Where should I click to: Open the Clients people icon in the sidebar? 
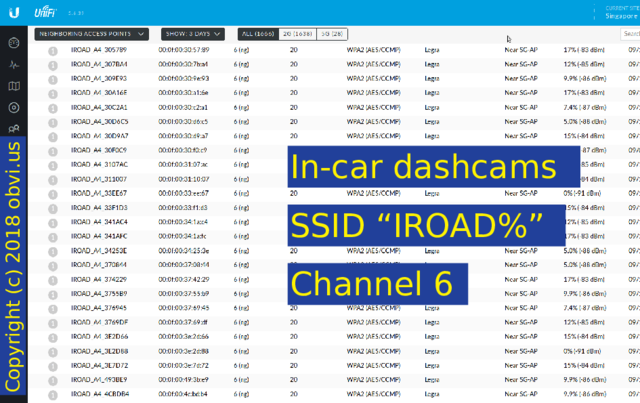pos(14,129)
